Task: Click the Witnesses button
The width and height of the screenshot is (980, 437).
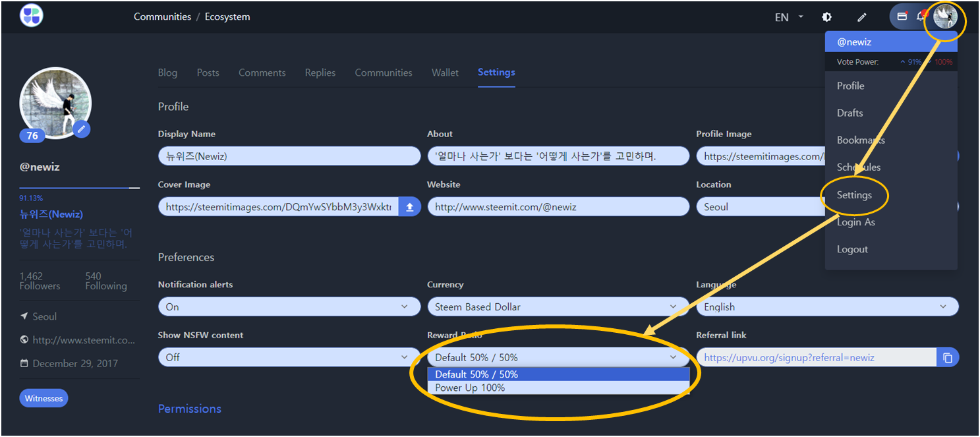Action: click(x=43, y=398)
